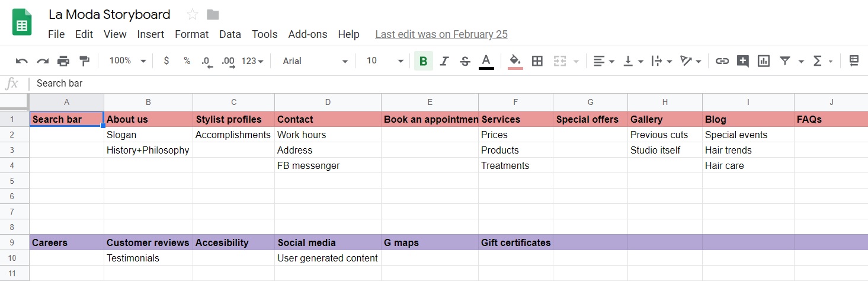The height and width of the screenshot is (281, 868).
Task: Open the Add-ons menu
Action: [x=308, y=34]
